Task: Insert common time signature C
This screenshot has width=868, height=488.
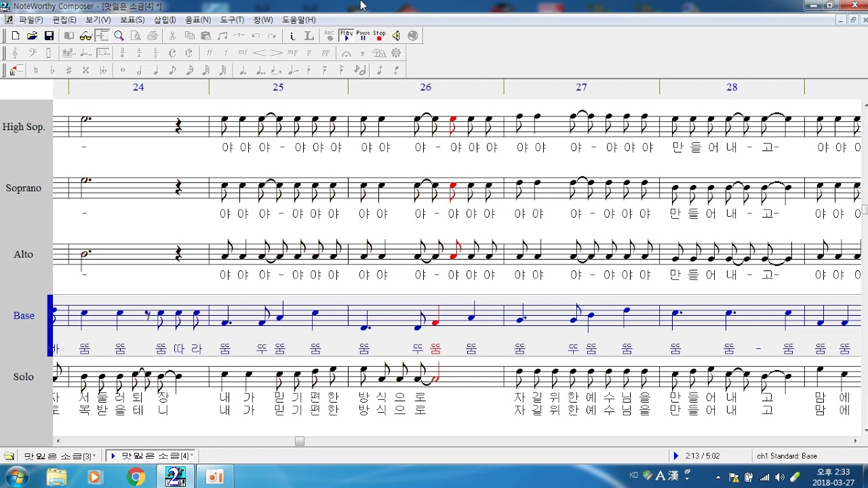Action: pyautogui.click(x=172, y=53)
